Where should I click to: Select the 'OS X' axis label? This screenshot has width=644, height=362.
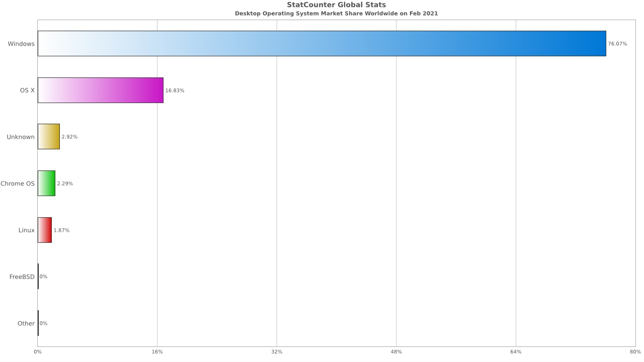pos(27,90)
